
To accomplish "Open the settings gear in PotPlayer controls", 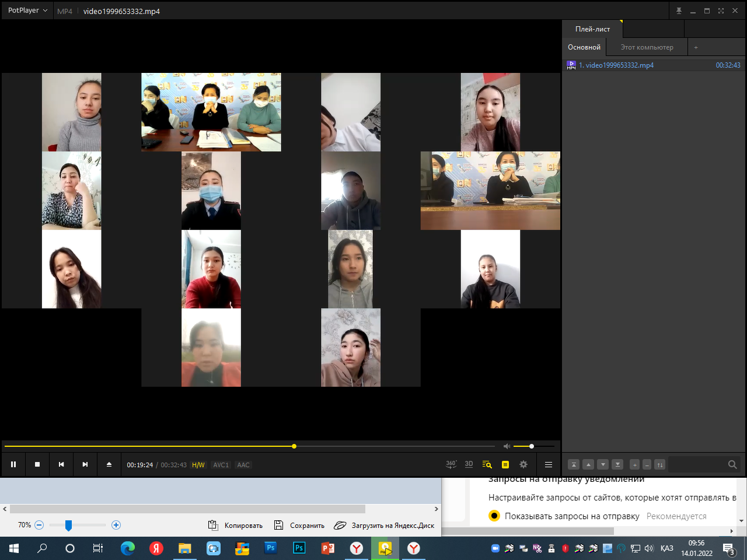I will [x=523, y=464].
